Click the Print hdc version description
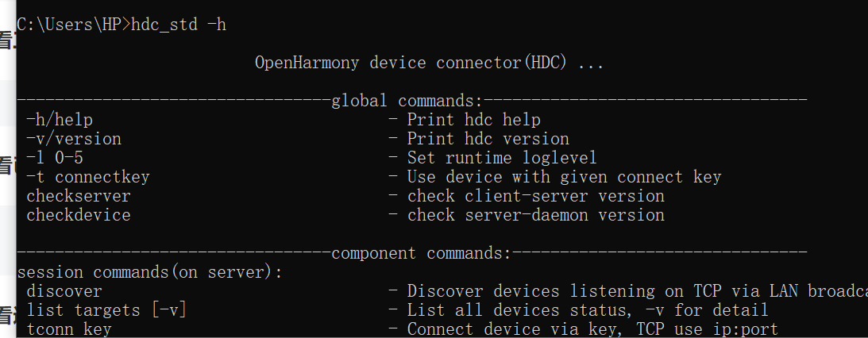 (x=488, y=139)
